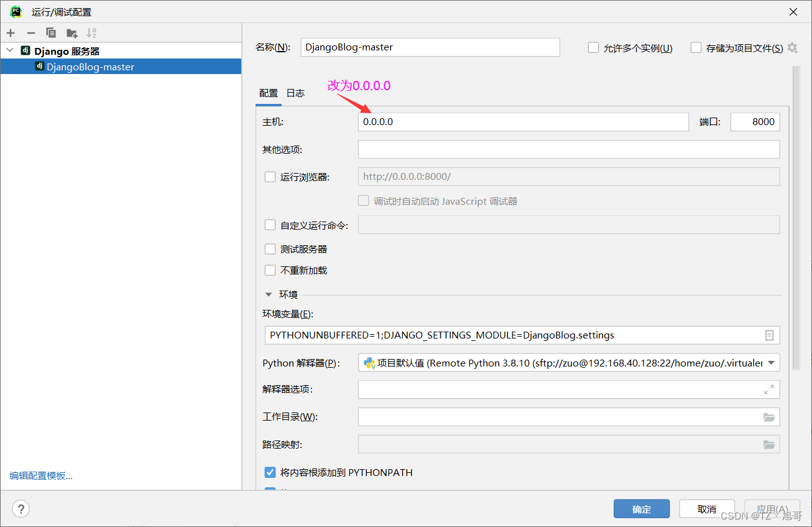
Task: Enable the run browser checkbox
Action: 270,177
